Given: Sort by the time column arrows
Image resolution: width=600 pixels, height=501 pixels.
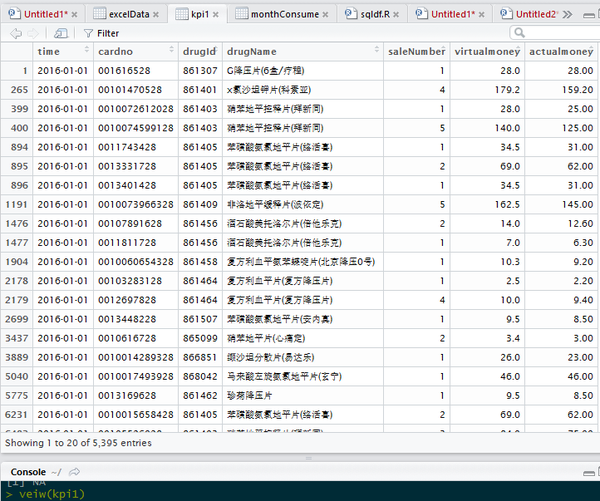Looking at the screenshot, I should coord(87,49).
